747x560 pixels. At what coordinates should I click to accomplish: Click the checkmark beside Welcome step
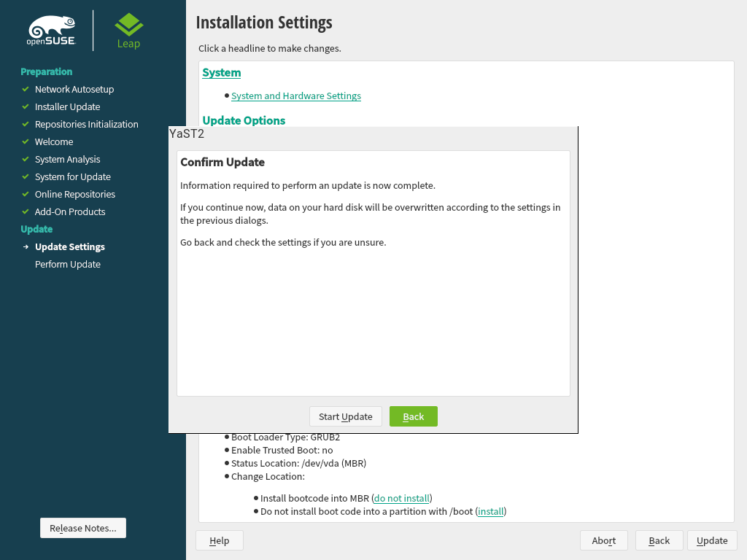pyautogui.click(x=26, y=141)
